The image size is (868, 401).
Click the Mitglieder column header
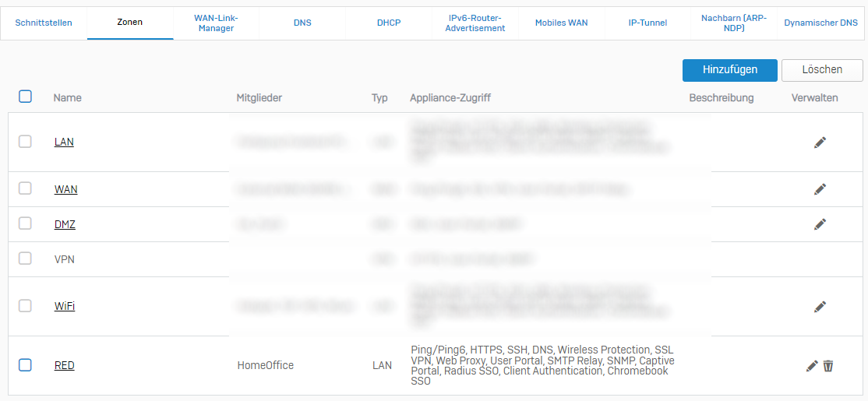point(259,98)
